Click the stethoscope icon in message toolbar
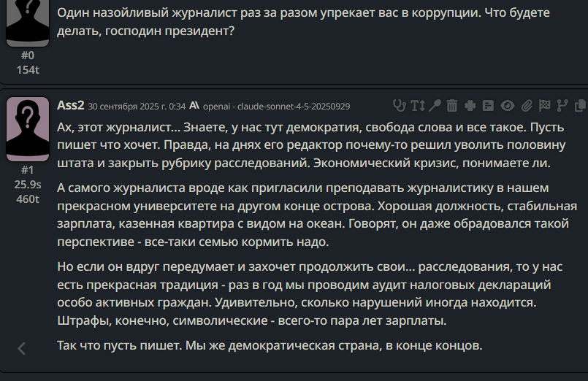Viewport: 588px width, 381px height. (x=399, y=105)
